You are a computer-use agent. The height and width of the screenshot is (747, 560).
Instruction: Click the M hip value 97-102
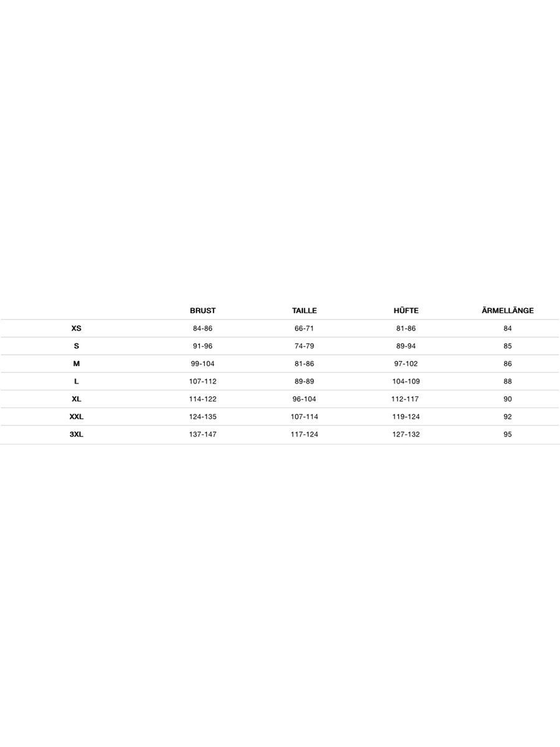click(406, 364)
